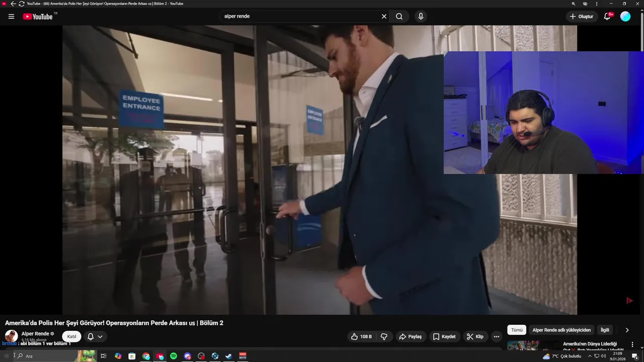Open Windows Start button

coord(6,356)
